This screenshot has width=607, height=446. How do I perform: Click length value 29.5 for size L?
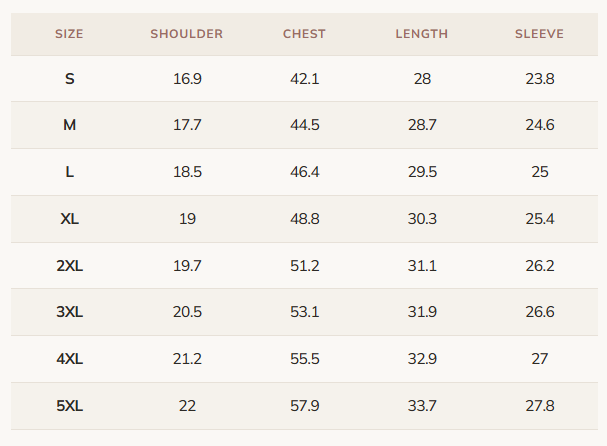click(422, 172)
